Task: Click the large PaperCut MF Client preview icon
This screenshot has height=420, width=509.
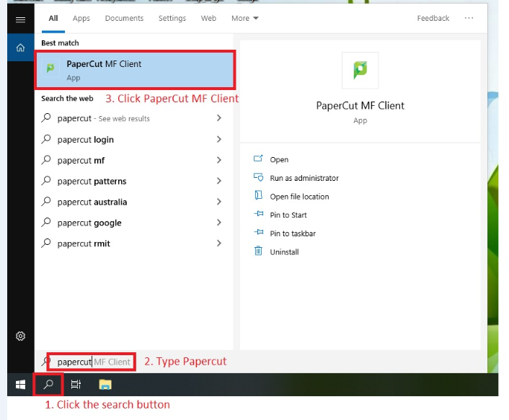Action: pos(360,70)
